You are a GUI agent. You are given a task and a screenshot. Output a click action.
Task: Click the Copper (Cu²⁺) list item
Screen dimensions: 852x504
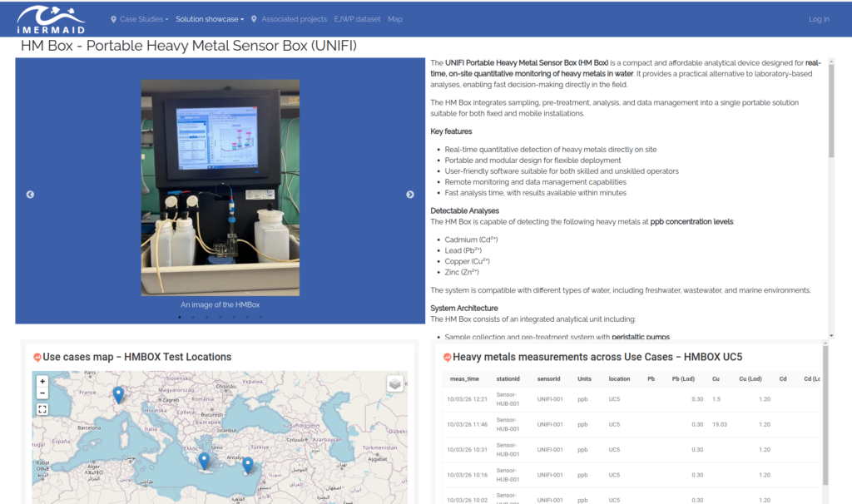[x=468, y=261]
